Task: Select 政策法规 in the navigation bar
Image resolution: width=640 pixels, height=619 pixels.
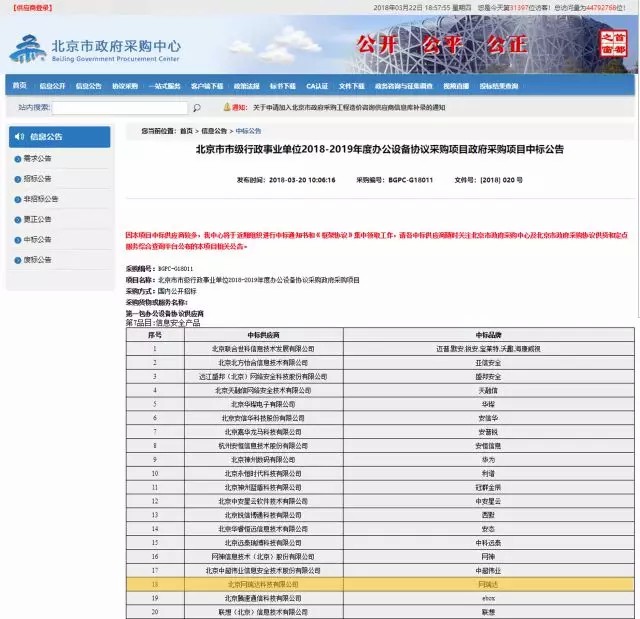Action: 246,86
